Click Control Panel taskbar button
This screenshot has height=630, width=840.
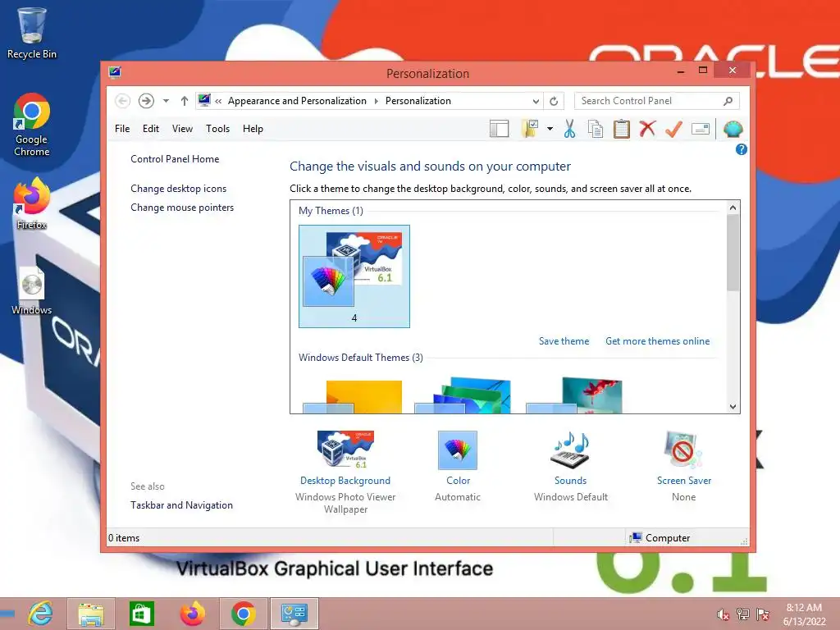(x=294, y=614)
